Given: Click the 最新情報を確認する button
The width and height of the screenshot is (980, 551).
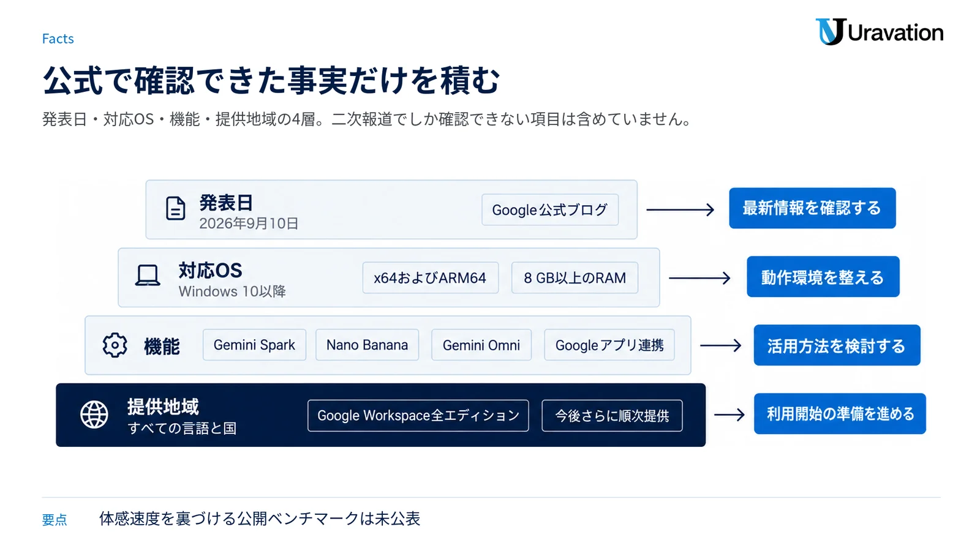Looking at the screenshot, I should [812, 208].
